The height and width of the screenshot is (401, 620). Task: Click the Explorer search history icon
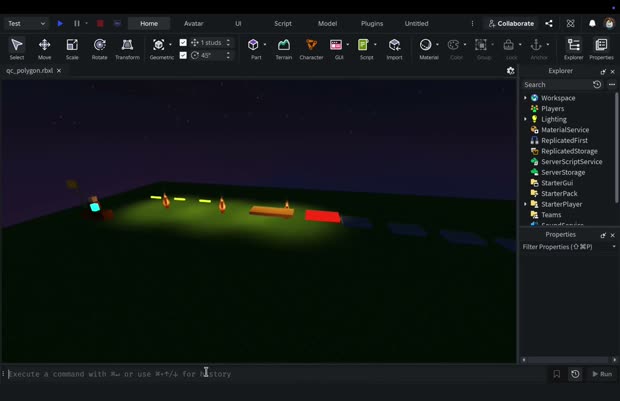pos(597,84)
